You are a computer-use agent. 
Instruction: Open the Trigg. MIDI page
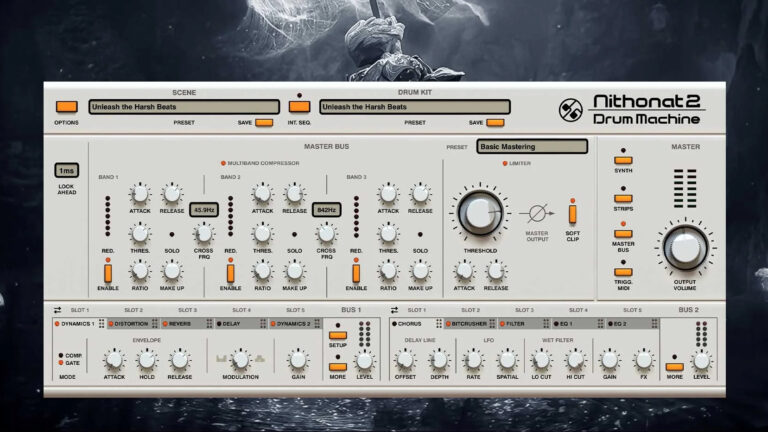623,272
